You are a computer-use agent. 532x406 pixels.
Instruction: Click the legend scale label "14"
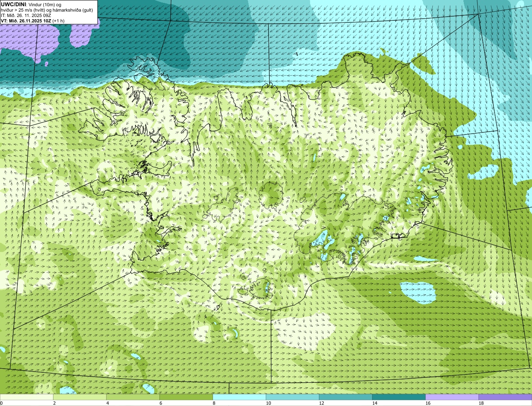[375, 403]
